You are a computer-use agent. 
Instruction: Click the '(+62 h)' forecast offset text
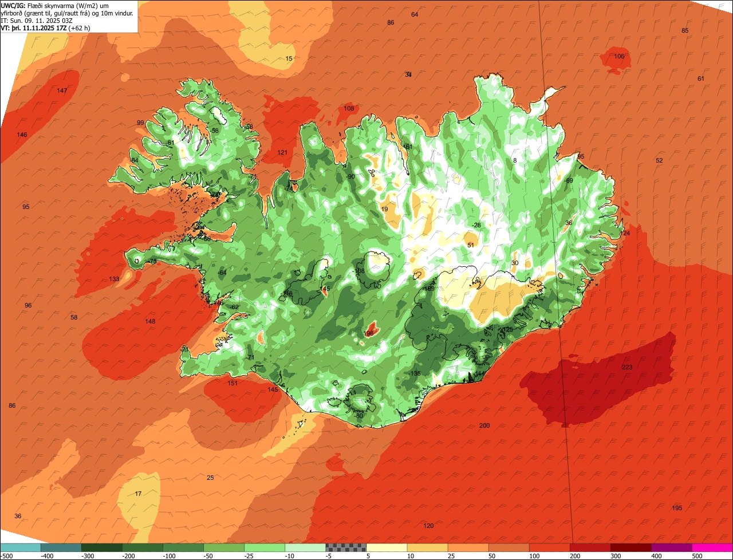80,27
